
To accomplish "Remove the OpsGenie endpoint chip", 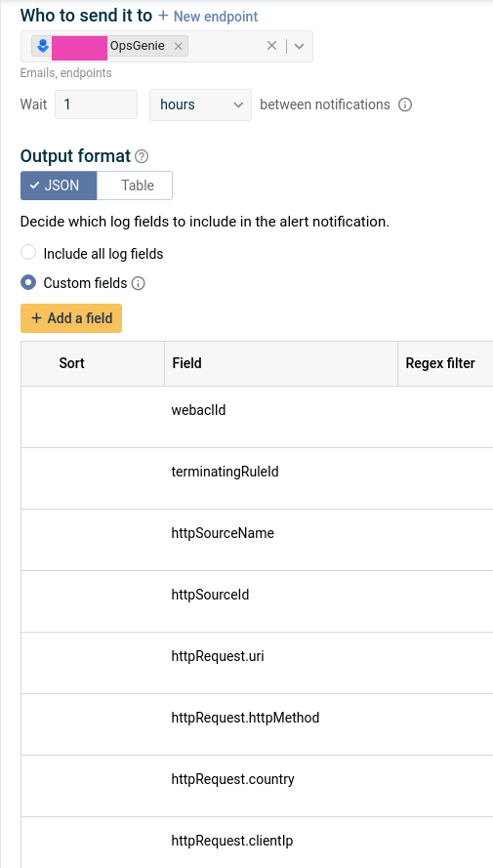I will [x=179, y=47].
